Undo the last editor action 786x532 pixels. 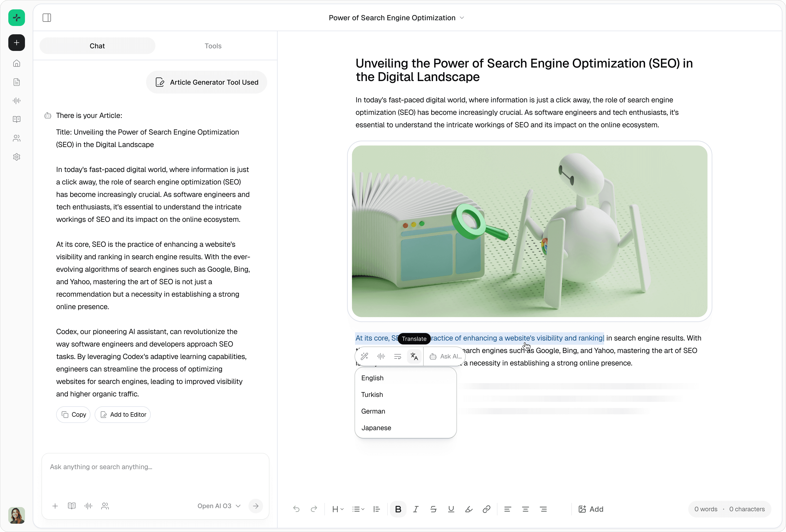tap(296, 509)
